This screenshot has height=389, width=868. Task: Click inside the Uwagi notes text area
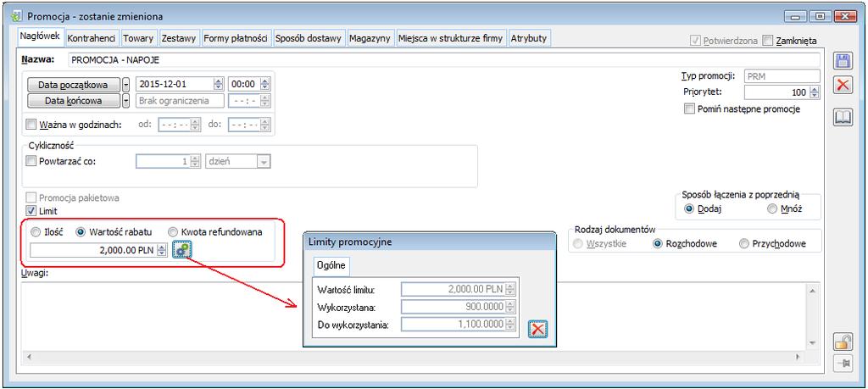[x=413, y=315]
